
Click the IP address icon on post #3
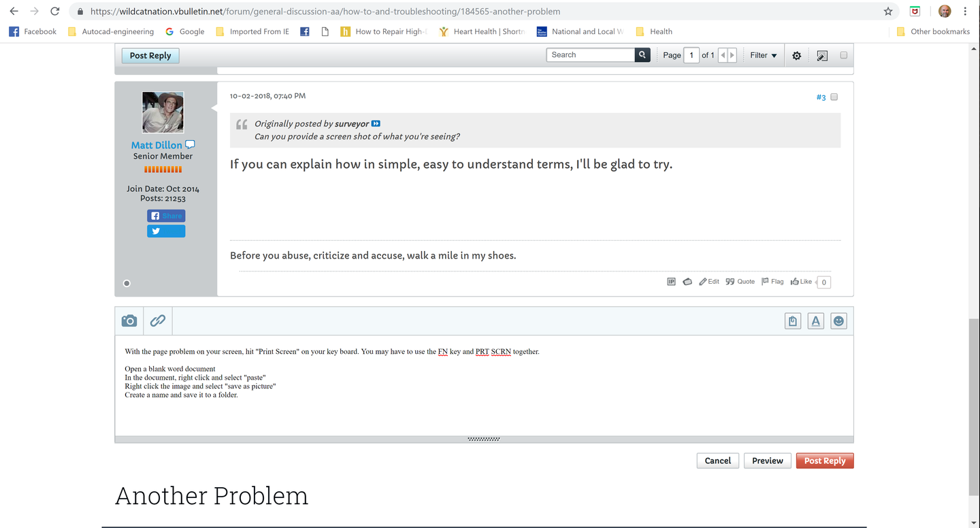[671, 282]
